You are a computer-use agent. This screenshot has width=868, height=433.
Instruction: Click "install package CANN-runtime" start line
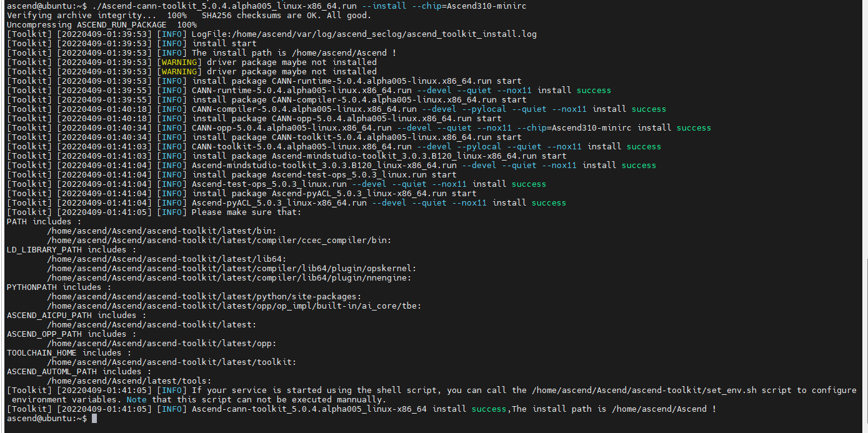point(356,81)
